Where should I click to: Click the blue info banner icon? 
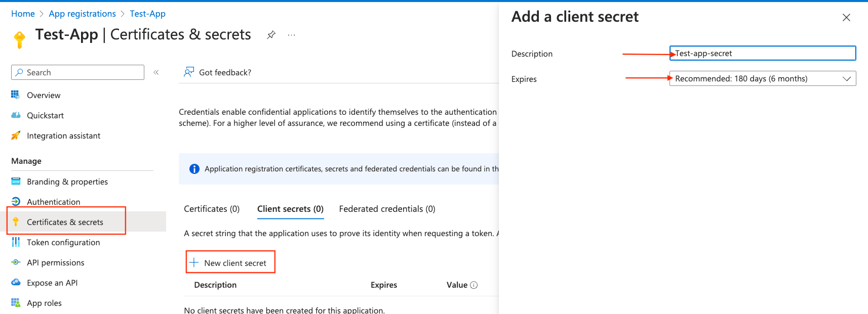(194, 169)
